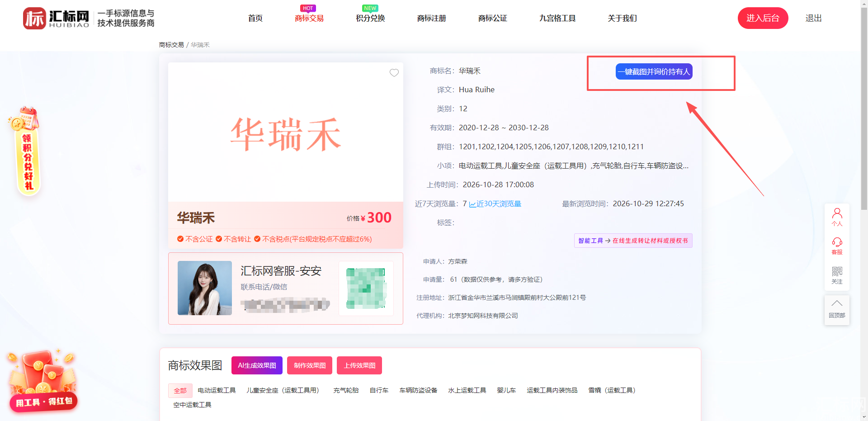Click the 近30天浏览量 chart icon link

click(x=495, y=204)
